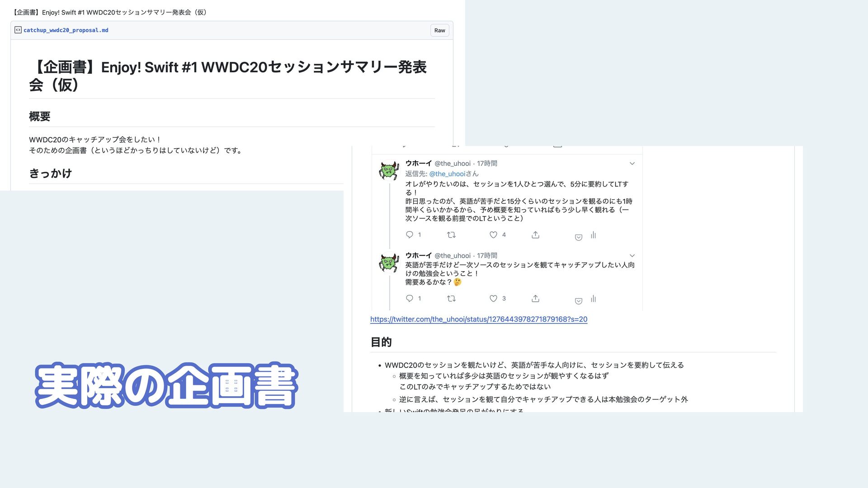Share the tweet starting 英語が苦手だけど
The image size is (868, 488).
(535, 298)
